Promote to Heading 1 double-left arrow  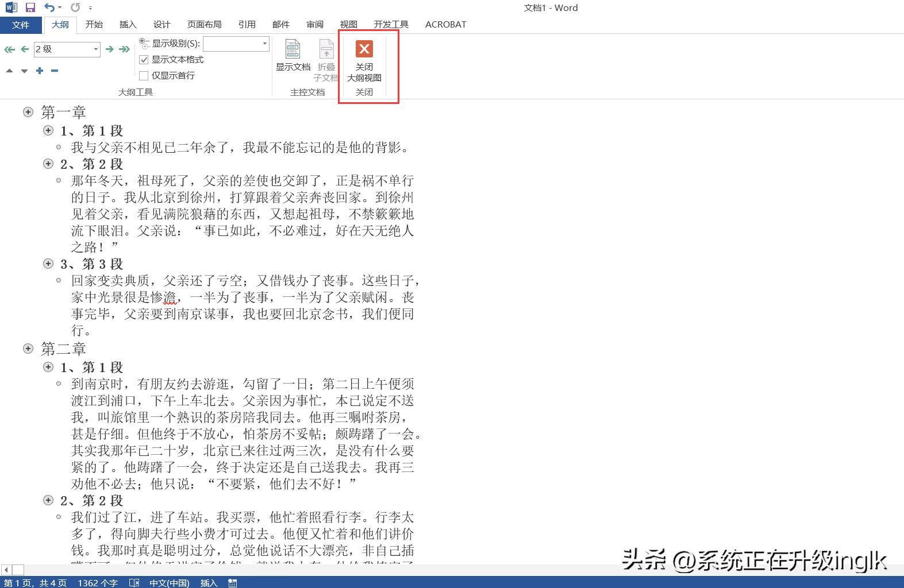coord(9,49)
